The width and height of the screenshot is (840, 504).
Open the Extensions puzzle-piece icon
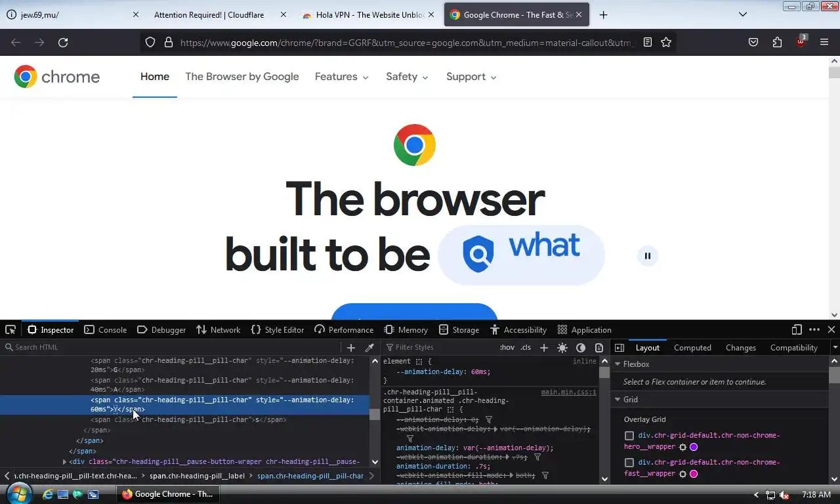pos(777,43)
